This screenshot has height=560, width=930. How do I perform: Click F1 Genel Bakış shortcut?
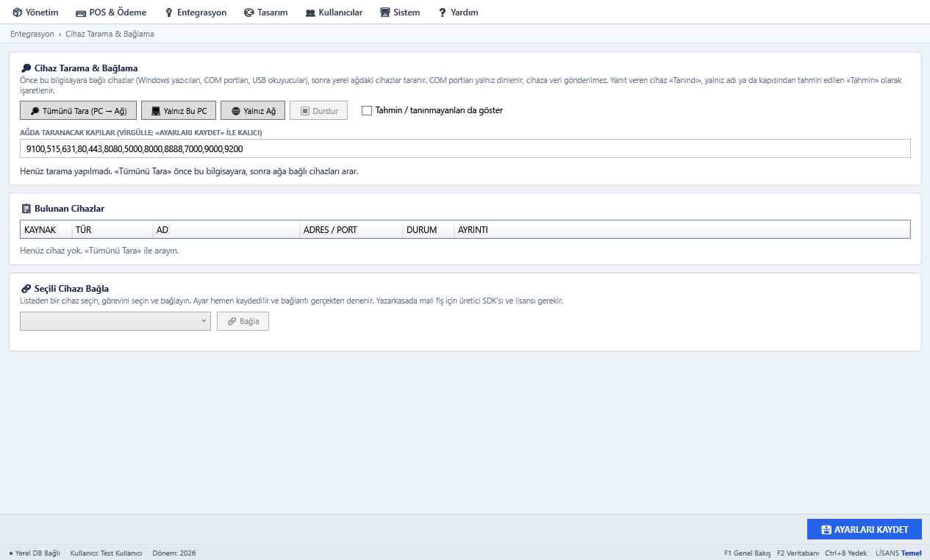pos(747,553)
